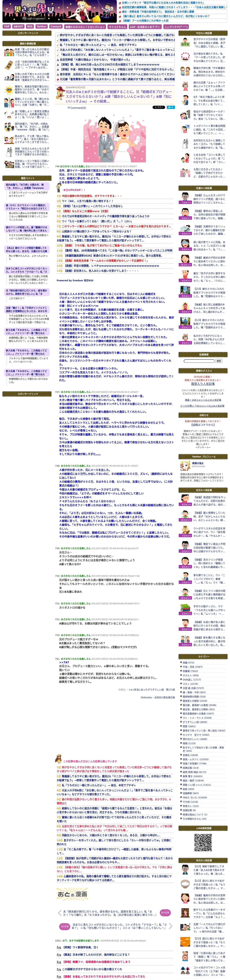This screenshot has width=230, height=980.
Task: Focus the 記事検索 search input field
Action: (199, 361)
